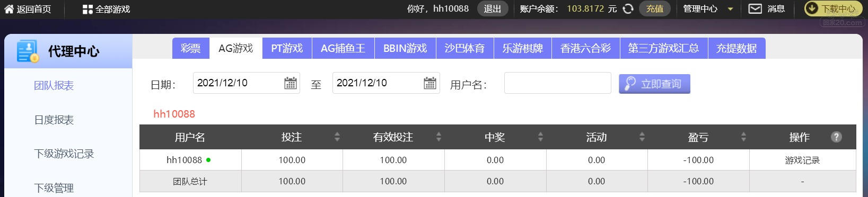Viewport: 868px width, 197px height.
Task: Sort table by 投注 column arrows
Action: [337, 137]
